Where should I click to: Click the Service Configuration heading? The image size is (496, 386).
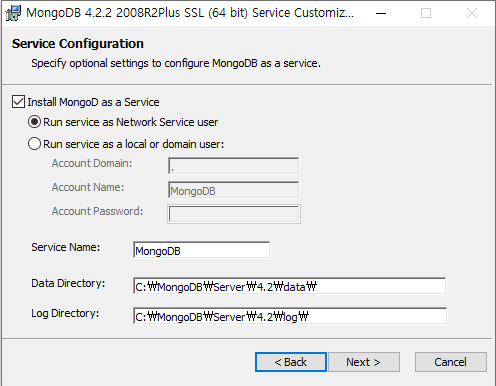pyautogui.click(x=78, y=44)
